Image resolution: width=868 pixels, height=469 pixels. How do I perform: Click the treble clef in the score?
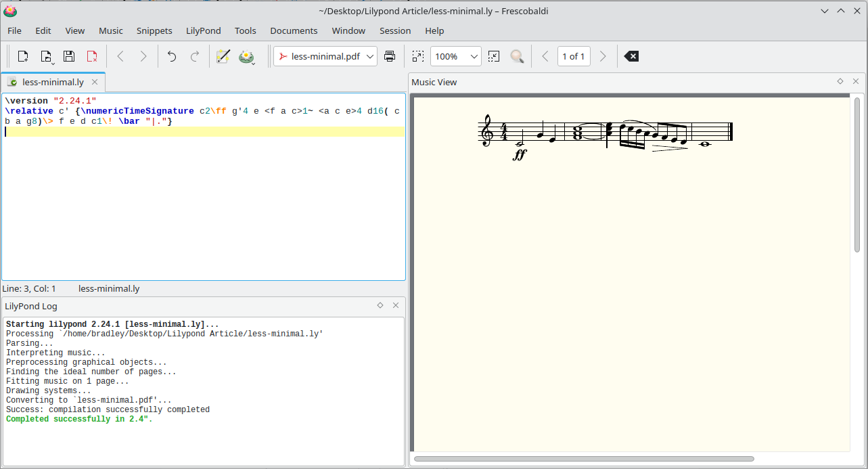pyautogui.click(x=487, y=130)
